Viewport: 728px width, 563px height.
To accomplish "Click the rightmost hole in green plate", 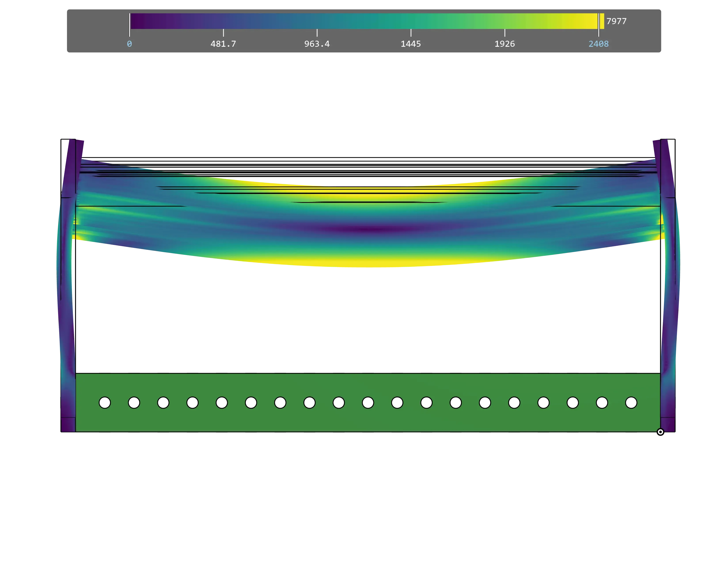I will coord(631,403).
